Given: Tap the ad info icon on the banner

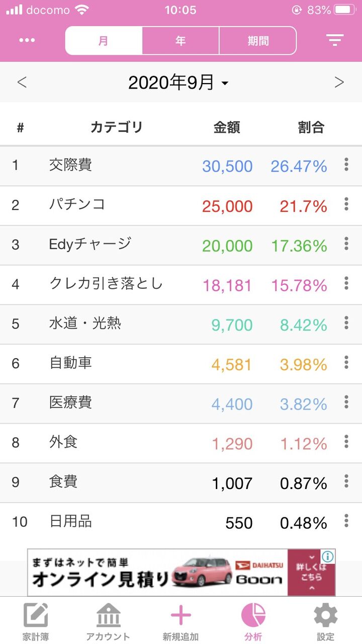Looking at the screenshot, I should pyautogui.click(x=328, y=556).
